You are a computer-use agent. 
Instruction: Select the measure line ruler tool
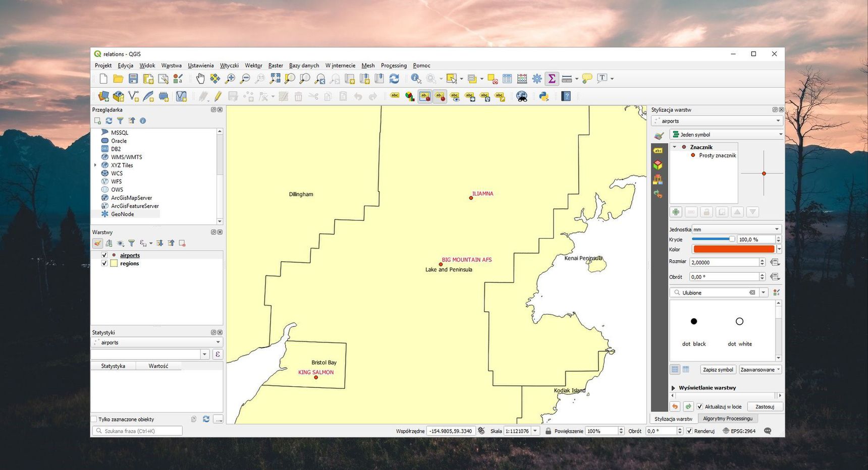(567, 79)
